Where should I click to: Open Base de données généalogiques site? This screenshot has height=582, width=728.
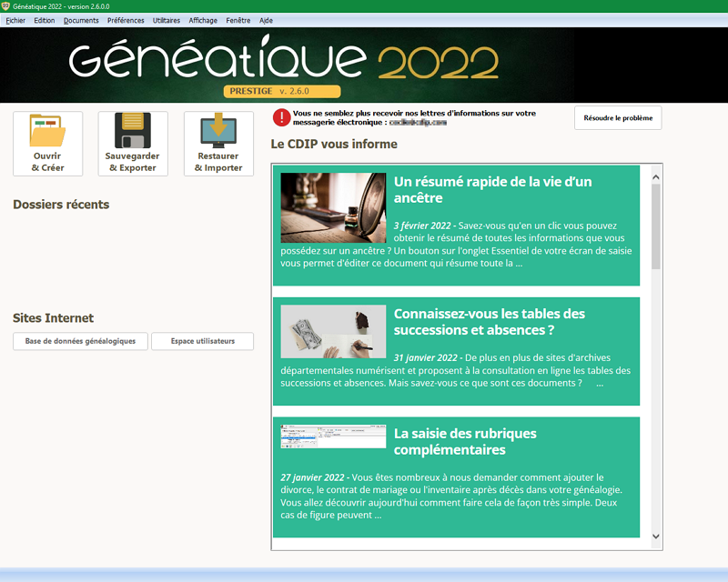coord(80,341)
